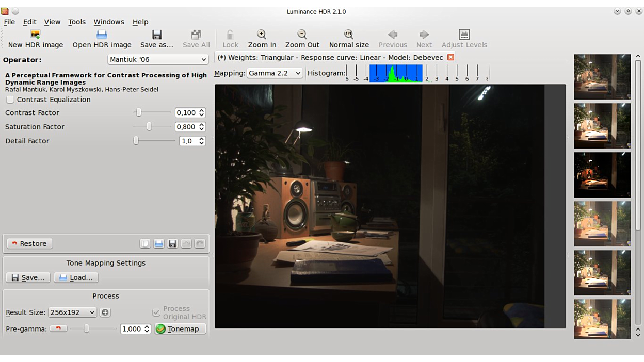Set image to Normal size
The height and width of the screenshot is (362, 644).
[x=349, y=39]
